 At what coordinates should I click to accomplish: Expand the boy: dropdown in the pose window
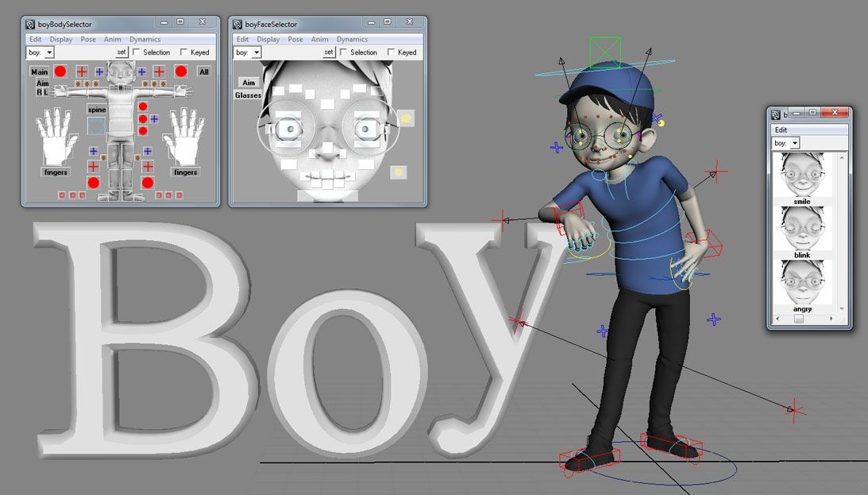click(x=794, y=143)
